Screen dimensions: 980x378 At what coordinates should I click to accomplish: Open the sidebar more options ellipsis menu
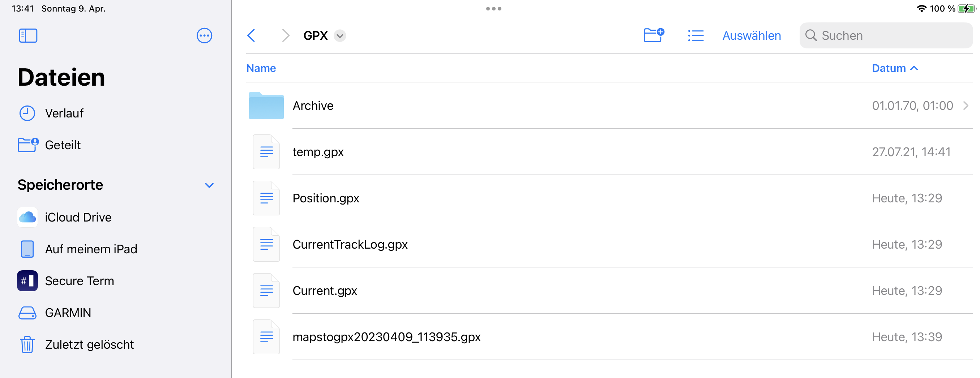coord(204,36)
